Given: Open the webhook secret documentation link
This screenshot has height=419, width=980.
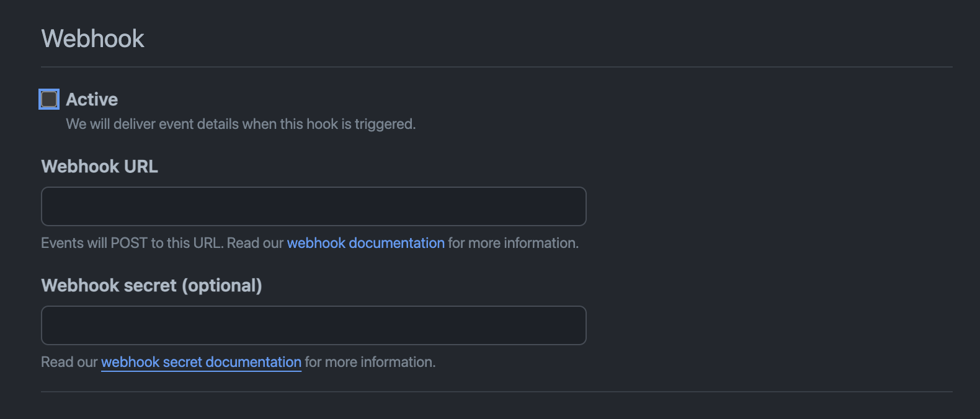Looking at the screenshot, I should pos(201,362).
